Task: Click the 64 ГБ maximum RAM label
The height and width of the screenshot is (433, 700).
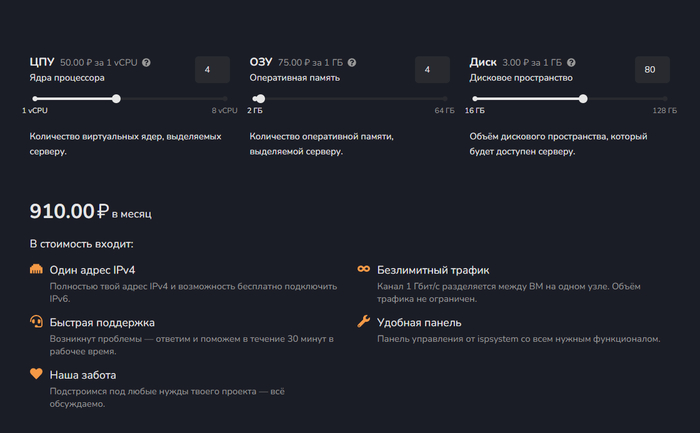Action: pyautogui.click(x=445, y=111)
